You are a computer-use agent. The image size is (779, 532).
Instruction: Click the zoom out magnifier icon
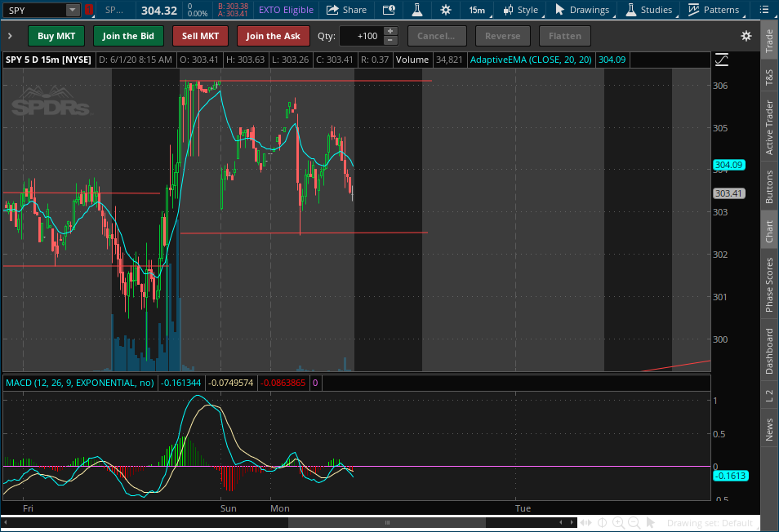(x=634, y=522)
